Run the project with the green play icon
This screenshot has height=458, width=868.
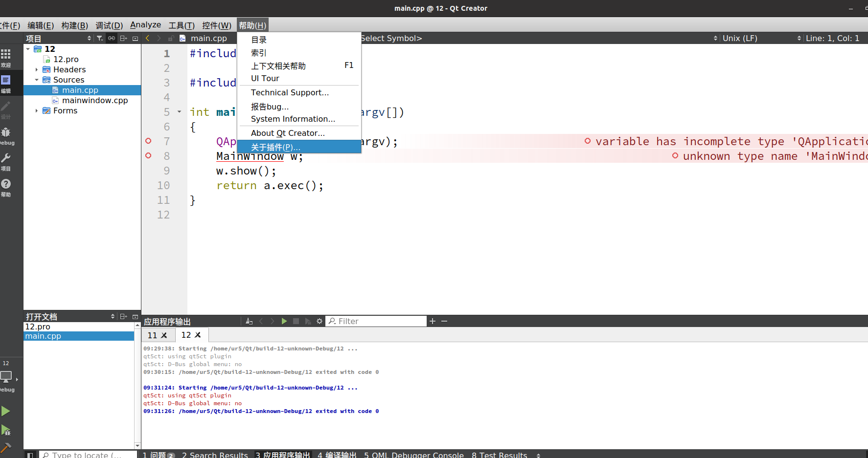tap(6, 411)
